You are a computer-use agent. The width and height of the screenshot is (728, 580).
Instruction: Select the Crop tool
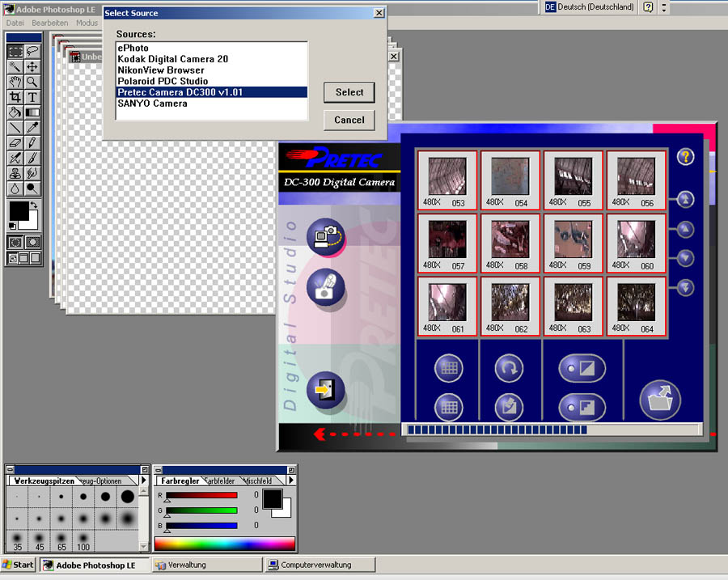pyautogui.click(x=15, y=97)
